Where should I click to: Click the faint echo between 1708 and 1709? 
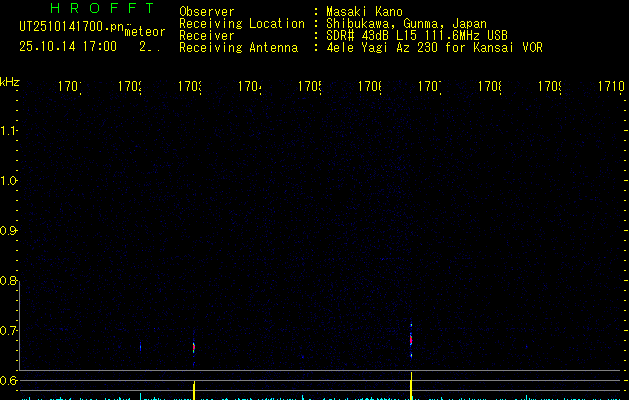(527, 347)
